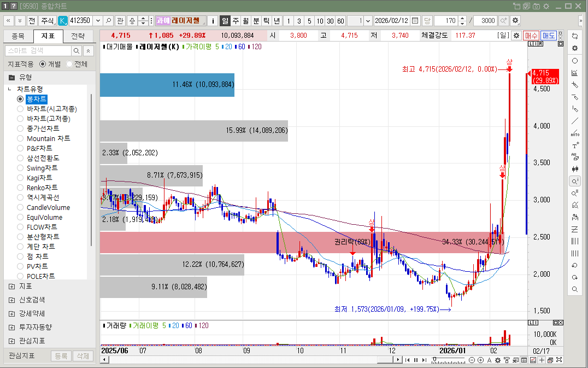
Task: Open the gear settings in bottom toolbar
Action: [498, 360]
